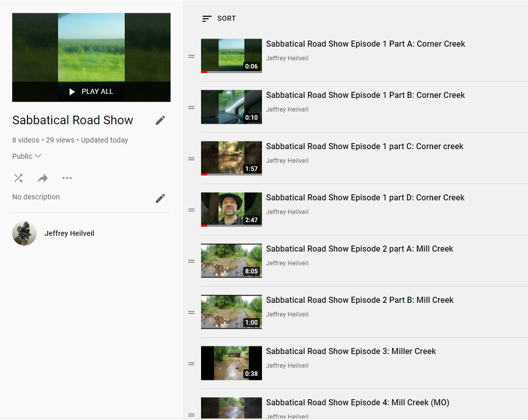This screenshot has width=528, height=420.
Task: Open Episode 1 part D: Corner Creek title
Action: [x=365, y=197]
